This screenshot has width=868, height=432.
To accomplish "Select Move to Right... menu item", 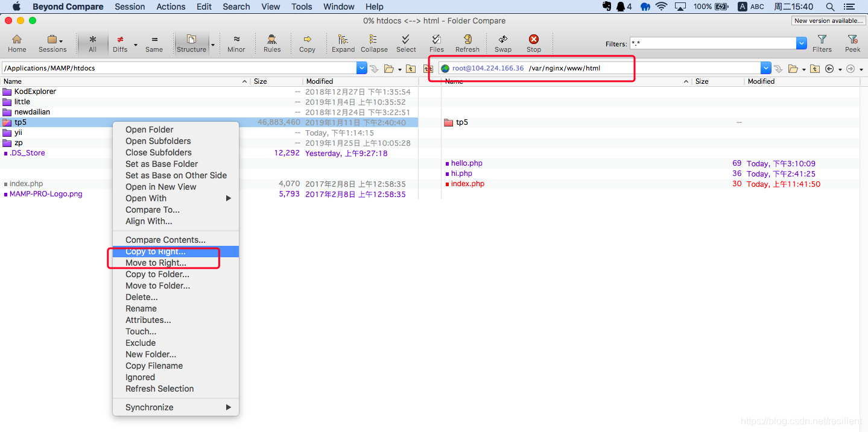I will [176, 263].
